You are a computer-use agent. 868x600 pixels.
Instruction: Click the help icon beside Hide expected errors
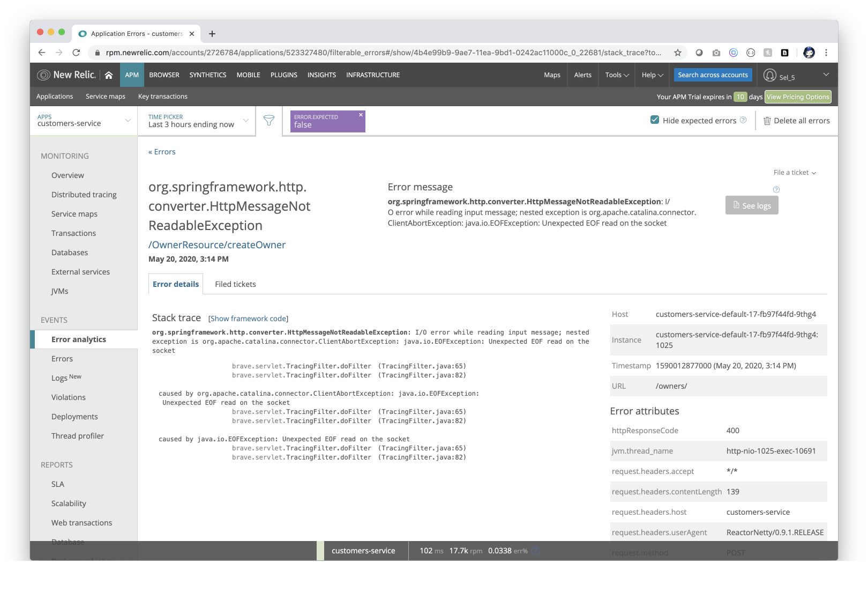click(743, 120)
